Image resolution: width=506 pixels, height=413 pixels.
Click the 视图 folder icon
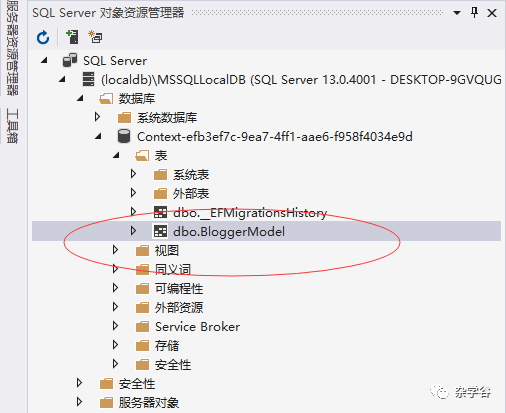142,251
